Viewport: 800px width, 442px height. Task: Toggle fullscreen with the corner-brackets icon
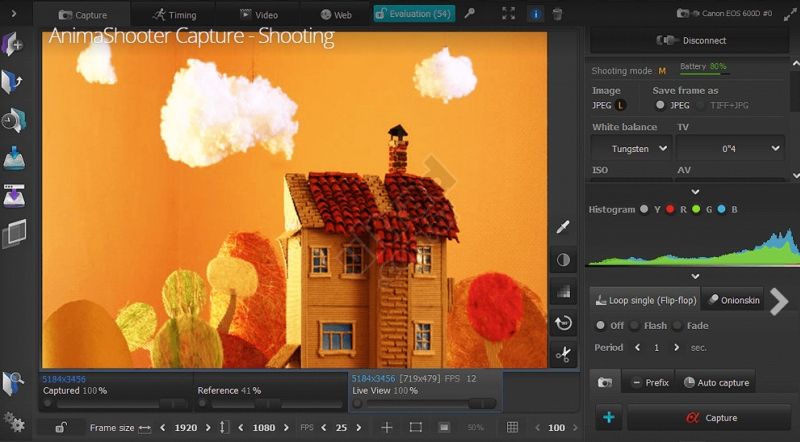[x=508, y=14]
